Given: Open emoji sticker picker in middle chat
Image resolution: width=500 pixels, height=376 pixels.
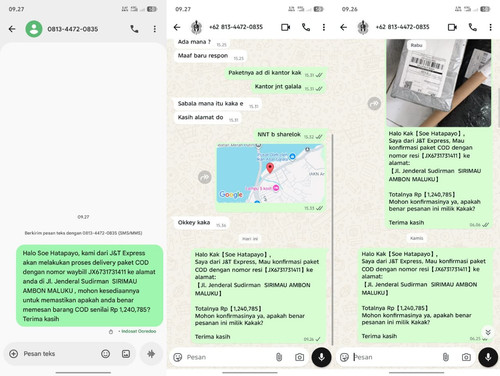Looking at the screenshot, I should pyautogui.click(x=178, y=357).
